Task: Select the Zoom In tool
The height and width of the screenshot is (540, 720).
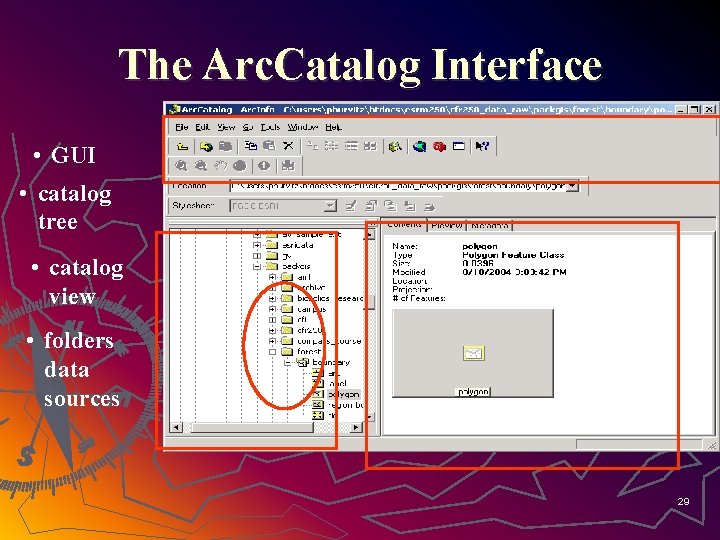Action: tap(181, 166)
